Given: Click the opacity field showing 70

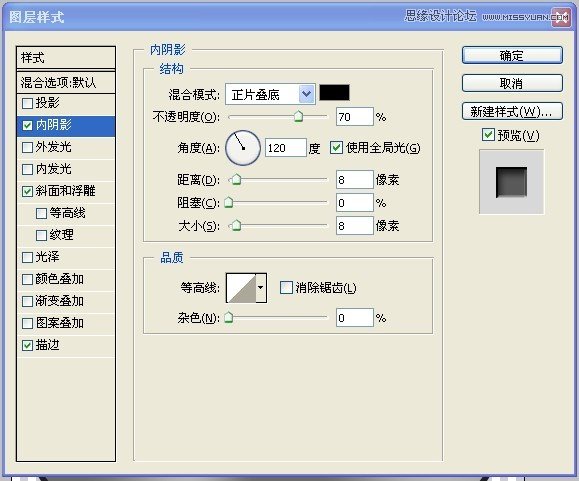Looking at the screenshot, I should [355, 117].
